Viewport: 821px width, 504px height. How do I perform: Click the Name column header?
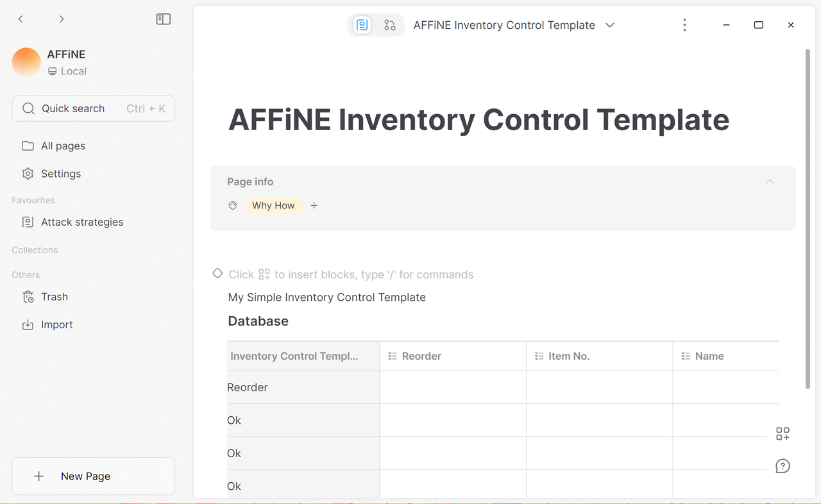725,356
